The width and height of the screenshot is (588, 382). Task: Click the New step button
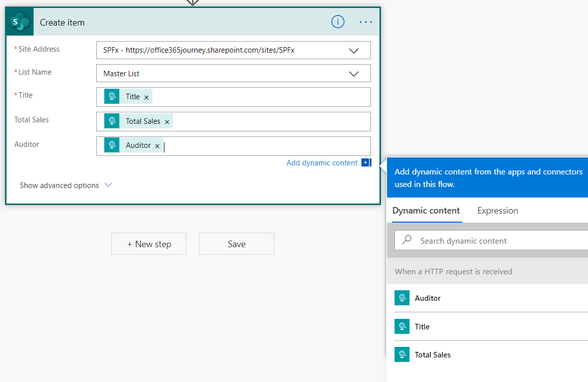149,244
